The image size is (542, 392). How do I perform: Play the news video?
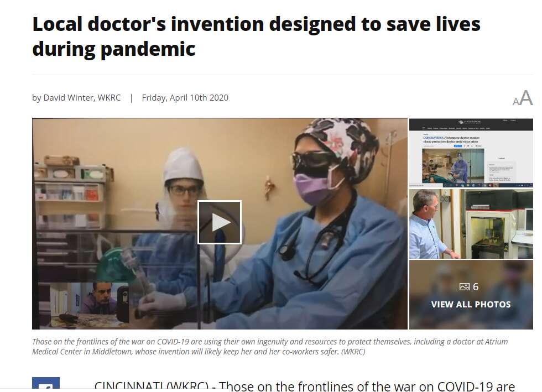pyautogui.click(x=219, y=222)
